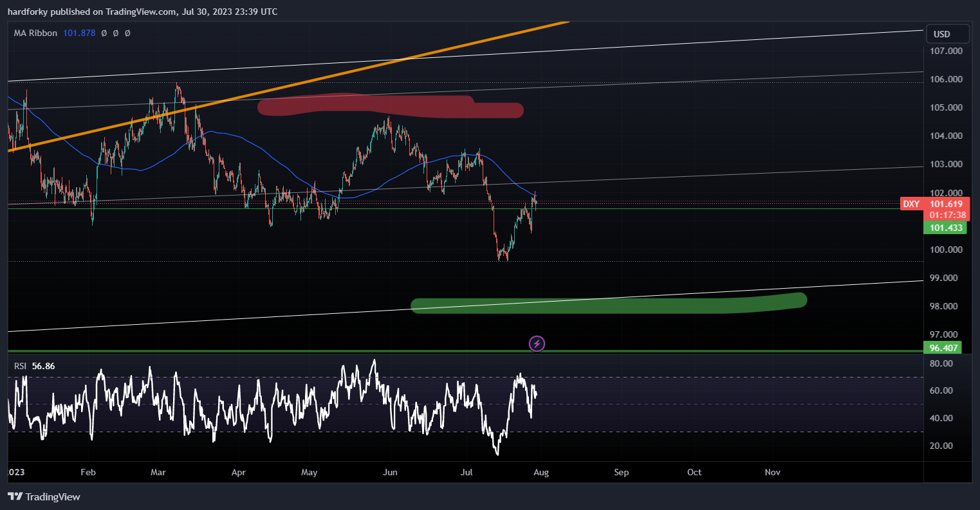
Task: Click the Apr label on time axis
Action: [239, 472]
